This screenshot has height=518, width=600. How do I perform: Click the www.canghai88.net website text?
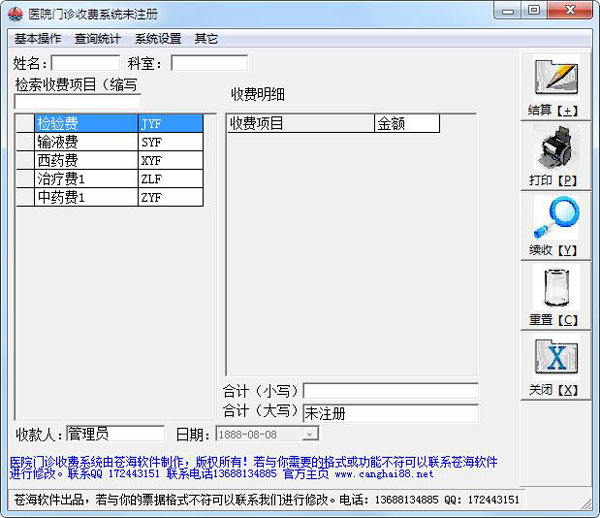click(384, 474)
